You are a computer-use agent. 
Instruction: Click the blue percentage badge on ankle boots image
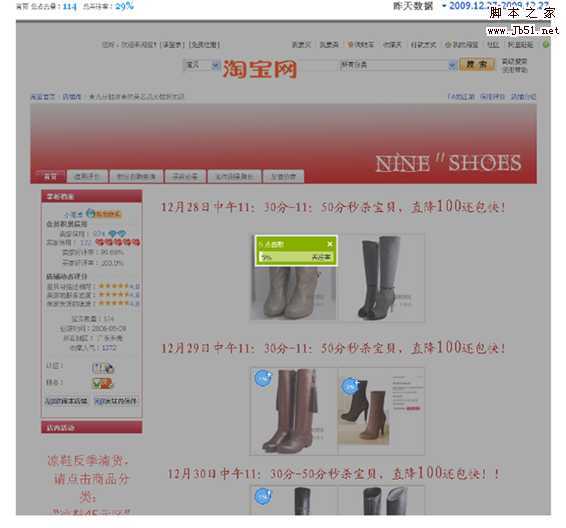pos(350,387)
